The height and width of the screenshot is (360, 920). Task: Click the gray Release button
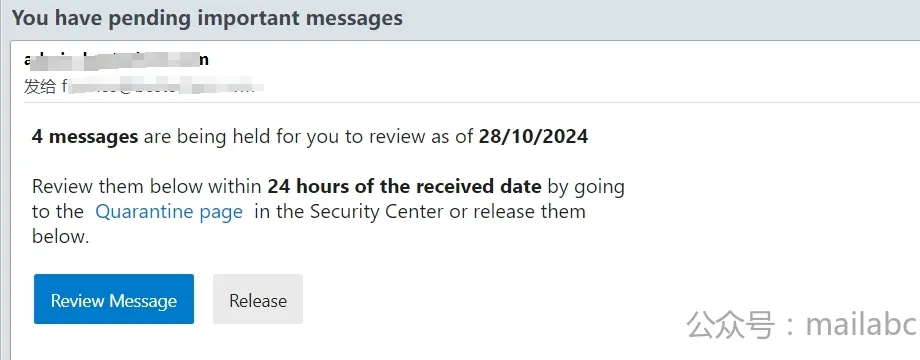pos(258,299)
